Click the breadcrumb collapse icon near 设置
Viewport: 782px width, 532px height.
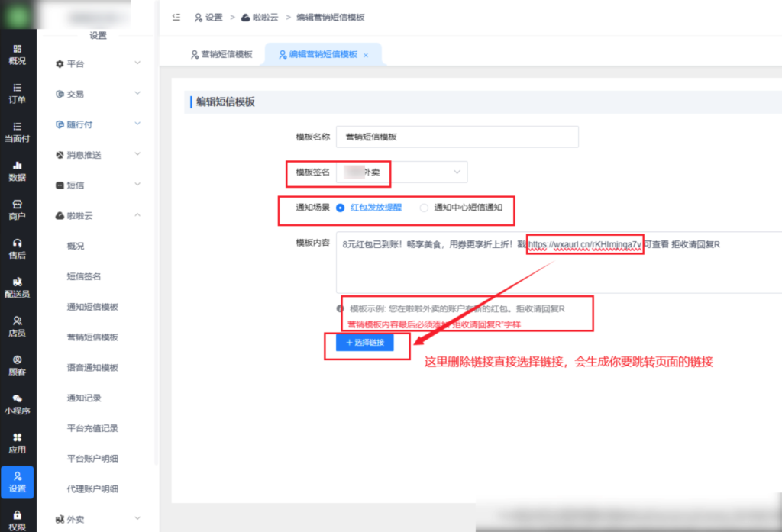click(x=176, y=17)
